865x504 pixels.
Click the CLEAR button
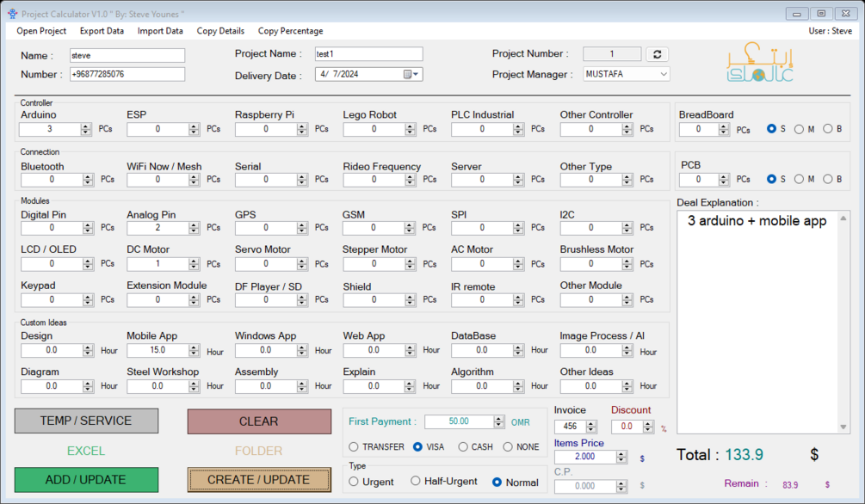[259, 421]
